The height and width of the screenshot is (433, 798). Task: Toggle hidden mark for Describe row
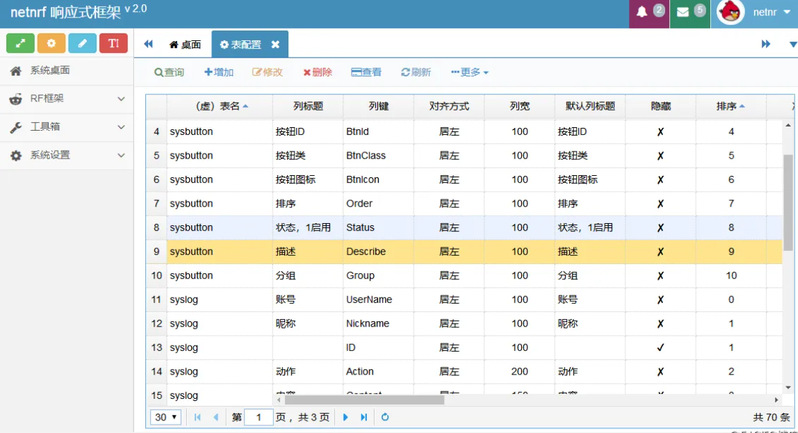660,251
